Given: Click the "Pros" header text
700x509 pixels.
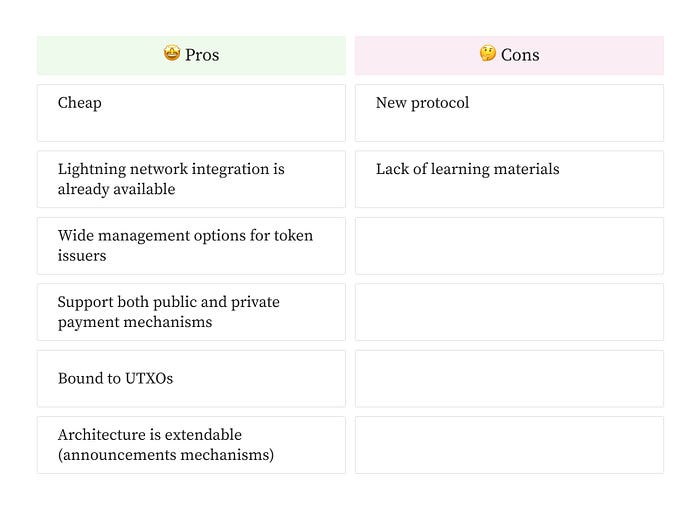Looking at the screenshot, I should pyautogui.click(x=203, y=55).
